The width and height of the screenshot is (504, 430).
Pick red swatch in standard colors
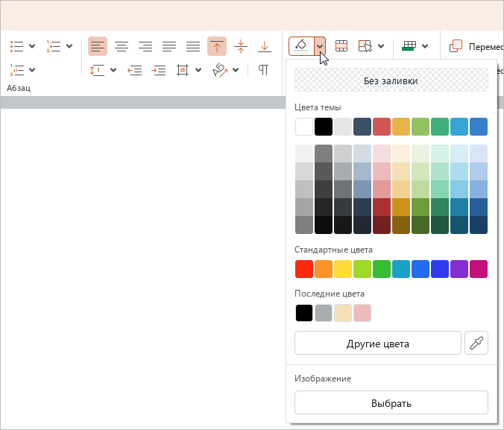[304, 269]
